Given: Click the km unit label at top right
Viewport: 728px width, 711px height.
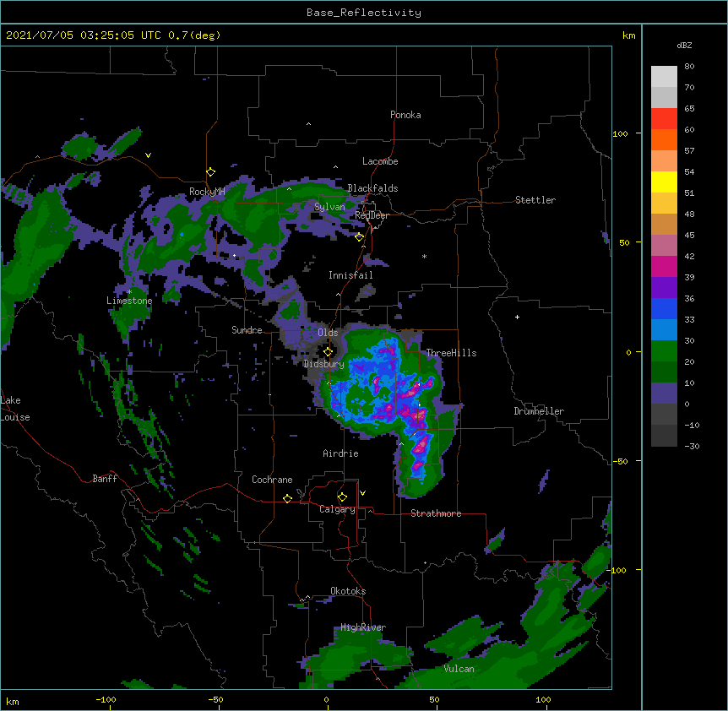Looking at the screenshot, I should pos(628,35).
